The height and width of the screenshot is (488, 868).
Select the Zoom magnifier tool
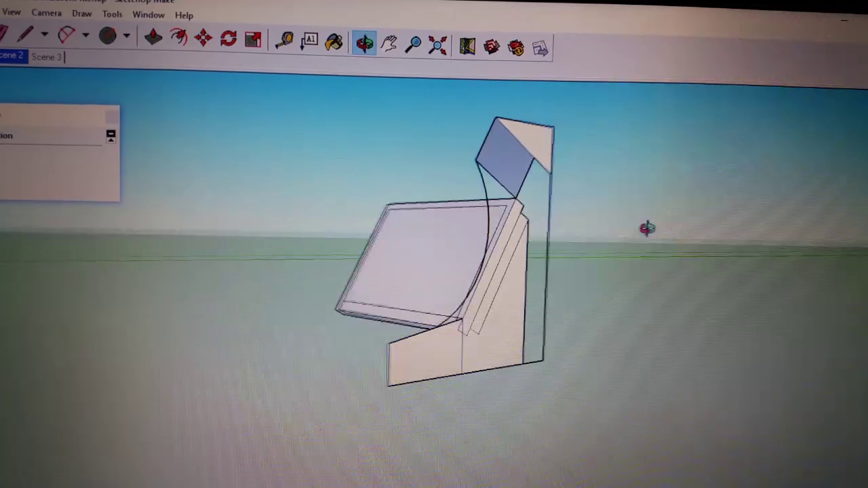[414, 45]
